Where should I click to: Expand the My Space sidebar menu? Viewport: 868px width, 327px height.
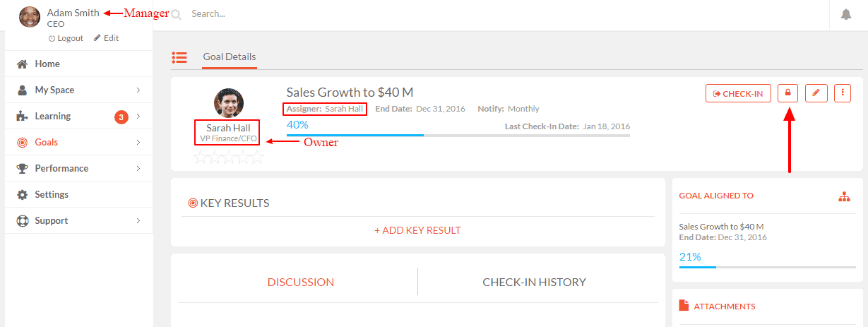pos(78,90)
